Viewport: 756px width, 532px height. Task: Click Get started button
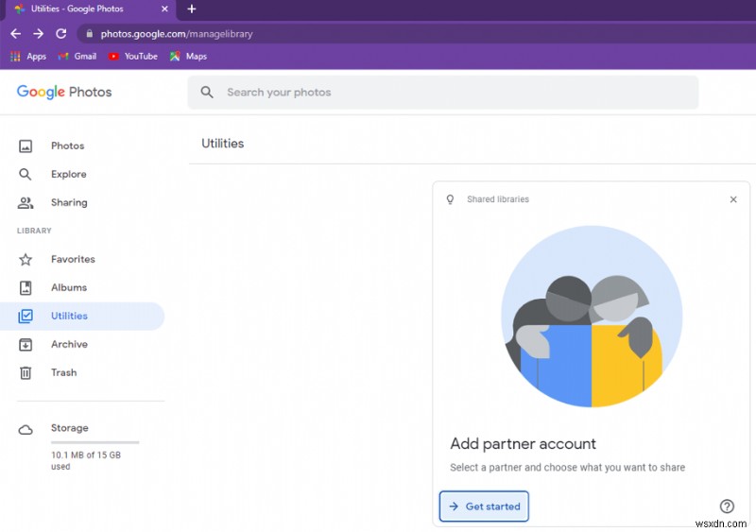coord(484,506)
